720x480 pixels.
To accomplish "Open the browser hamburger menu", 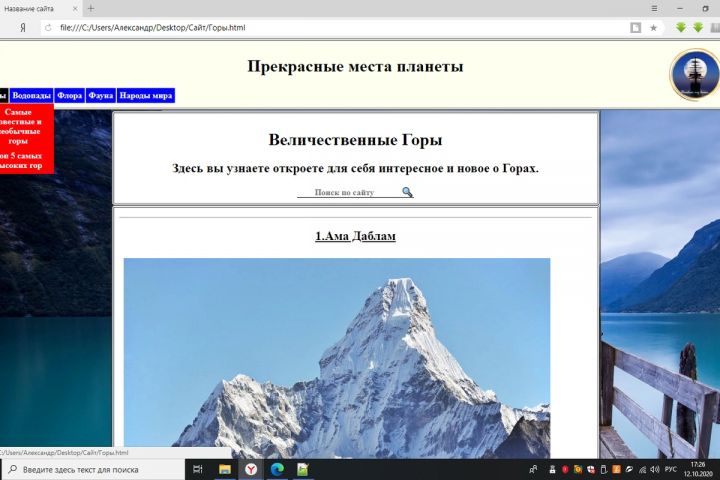I will 654,8.
